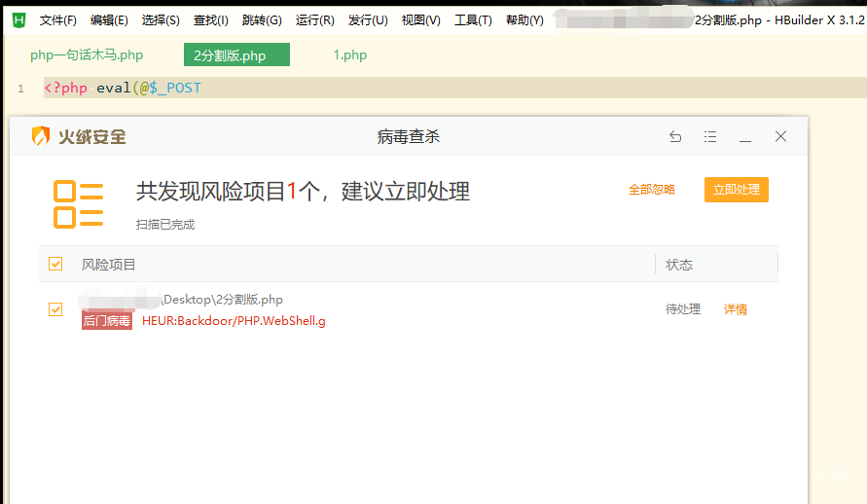
Task: Click the orange risk list summary icon
Action: point(78,204)
